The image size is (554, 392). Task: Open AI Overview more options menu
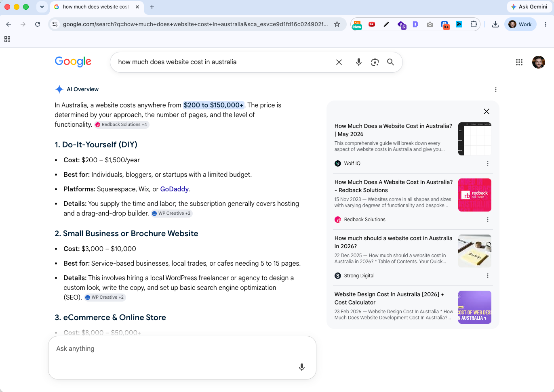tap(496, 90)
